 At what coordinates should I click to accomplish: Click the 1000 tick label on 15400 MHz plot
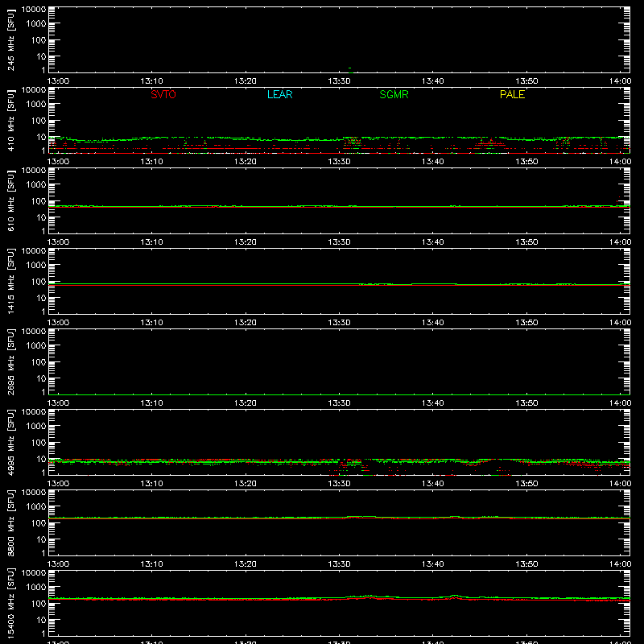point(36,587)
